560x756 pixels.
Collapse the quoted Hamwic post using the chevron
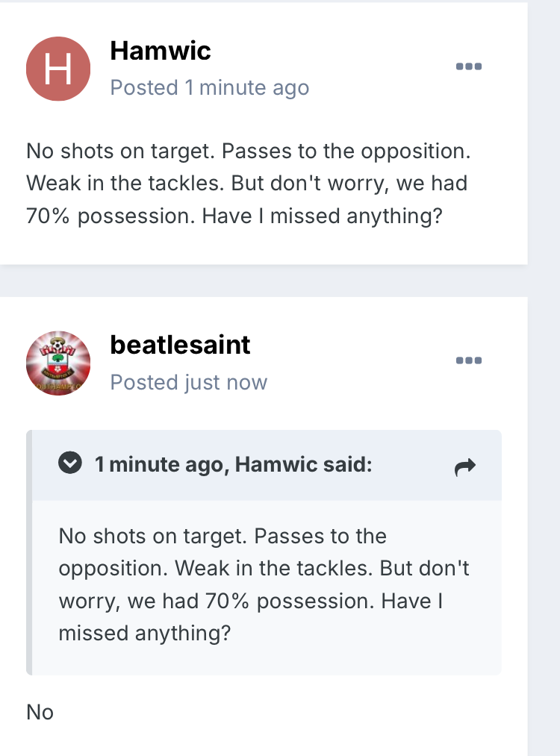coord(70,463)
